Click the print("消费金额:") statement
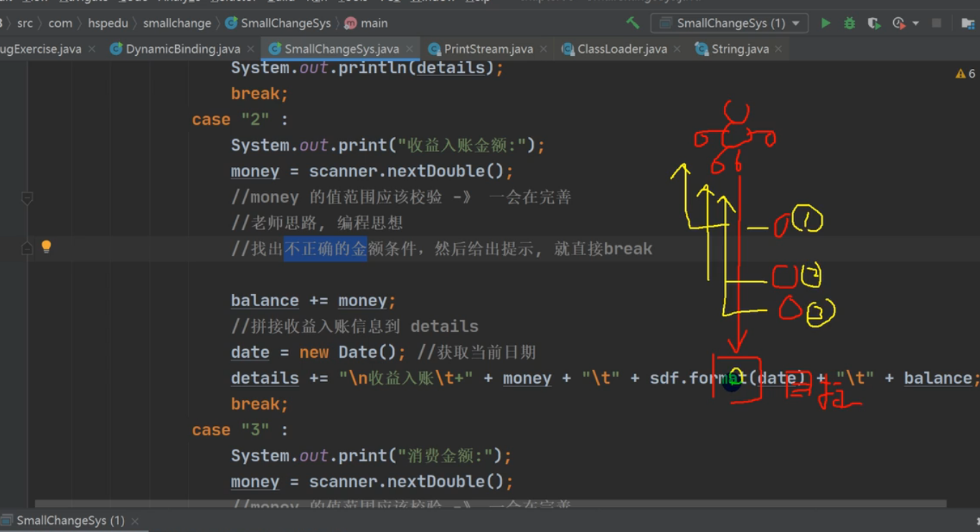This screenshot has height=532, width=980. (x=372, y=456)
